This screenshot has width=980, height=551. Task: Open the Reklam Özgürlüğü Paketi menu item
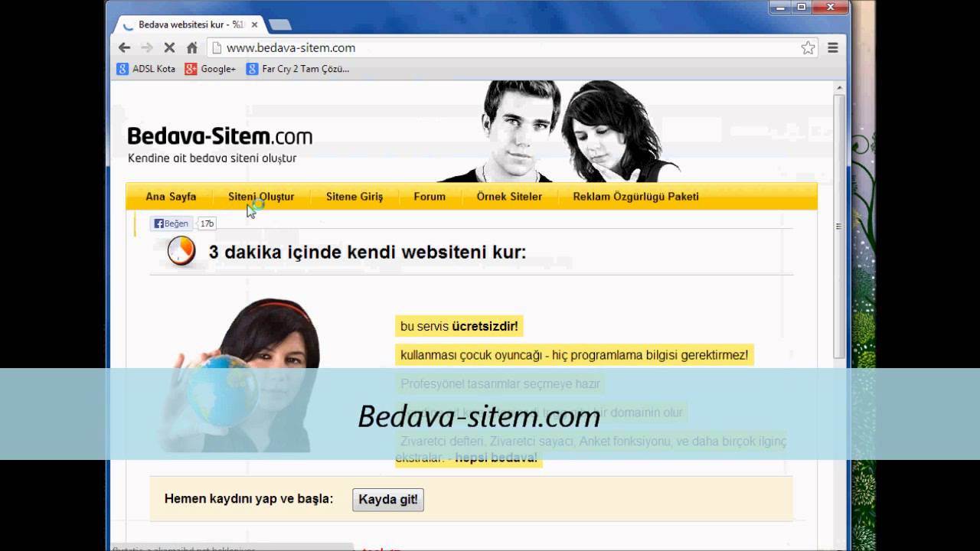[635, 197]
